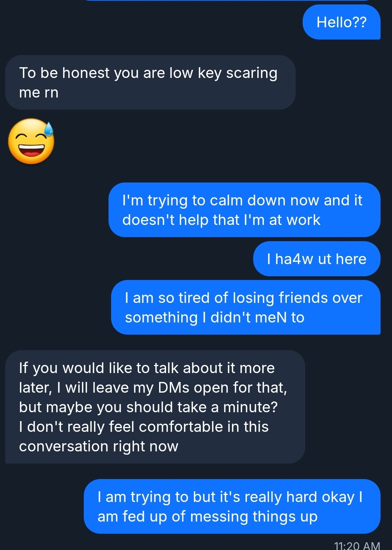The image size is (392, 550).
Task: Click the word "DMs" in the reply
Action: (174, 387)
